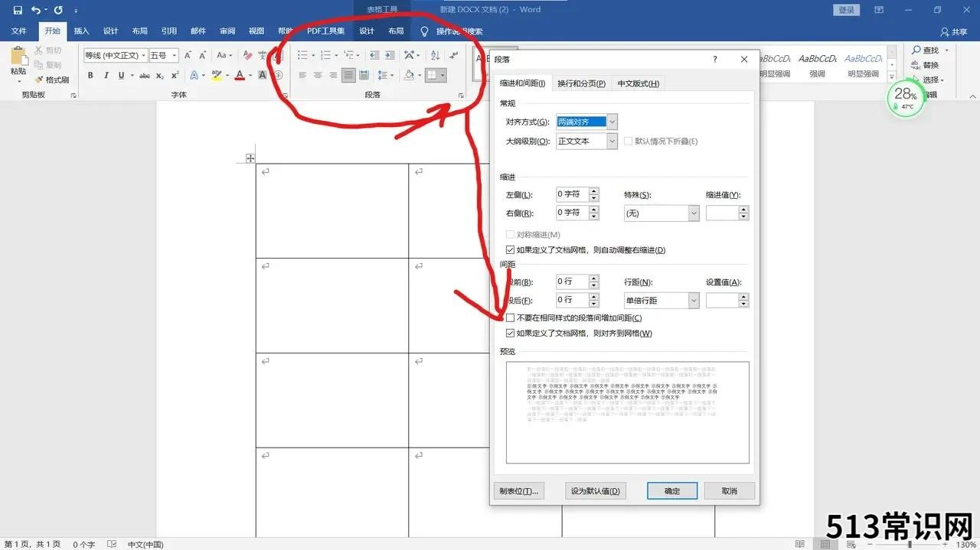Align text left in ribbon
The width and height of the screenshot is (980, 550).
click(302, 75)
